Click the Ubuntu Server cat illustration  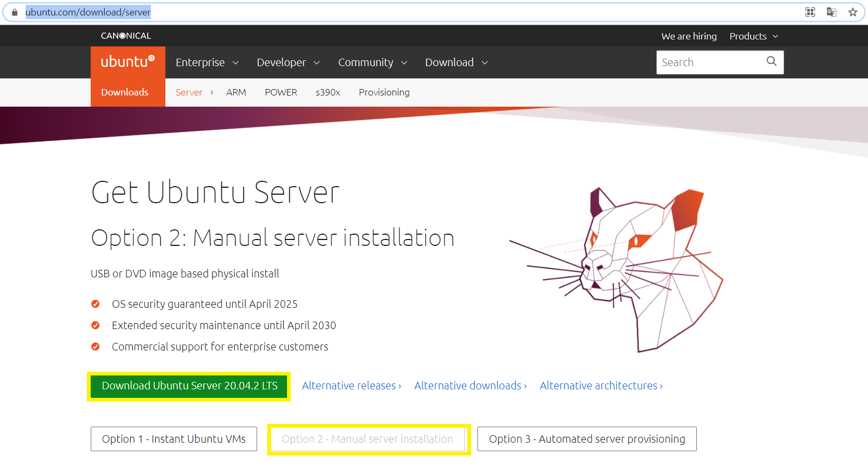coord(616,269)
